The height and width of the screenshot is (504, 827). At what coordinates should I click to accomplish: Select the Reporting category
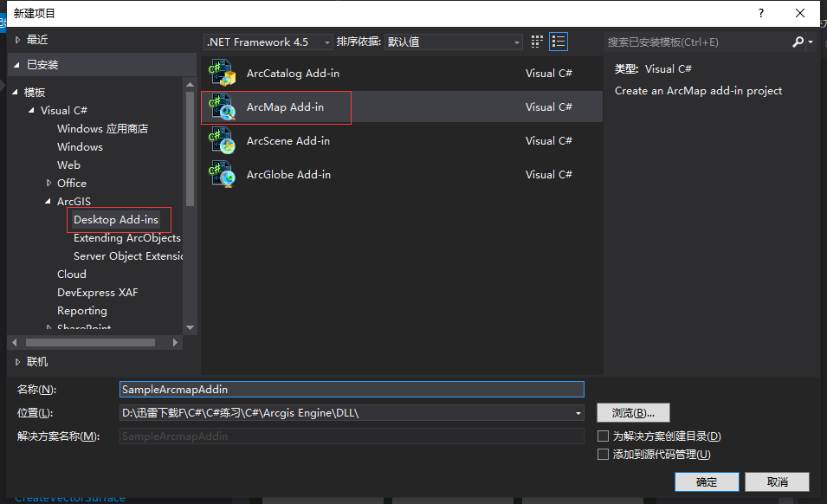[x=81, y=311]
